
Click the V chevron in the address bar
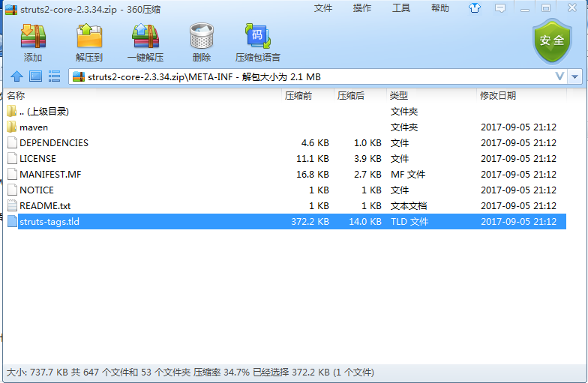pos(559,76)
